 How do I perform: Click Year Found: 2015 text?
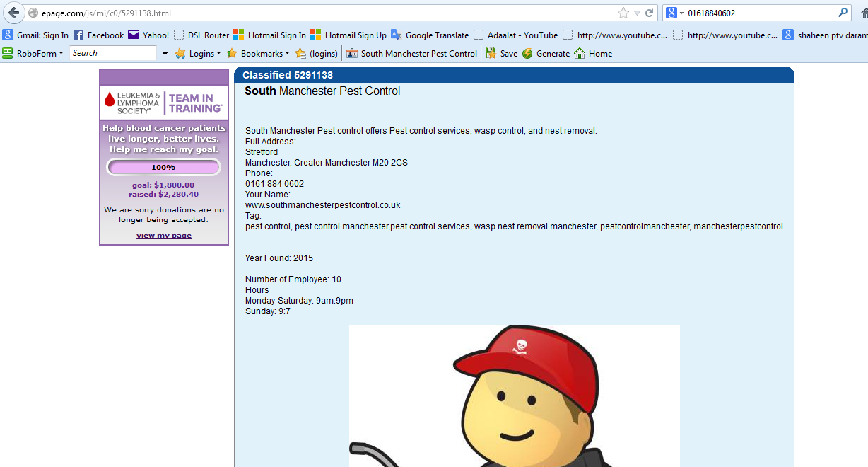click(x=279, y=258)
